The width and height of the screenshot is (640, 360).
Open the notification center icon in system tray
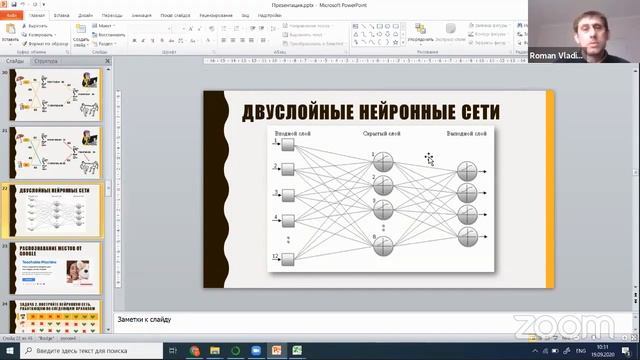tap(626, 351)
